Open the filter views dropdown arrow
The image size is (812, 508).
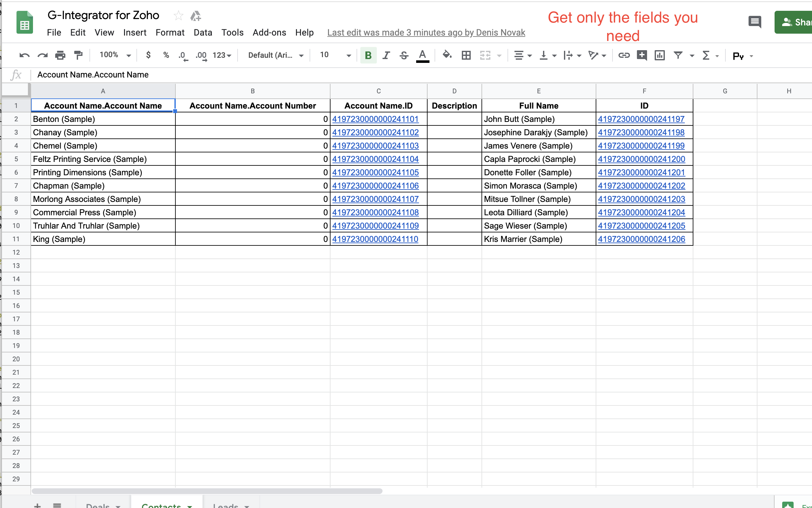(692, 56)
